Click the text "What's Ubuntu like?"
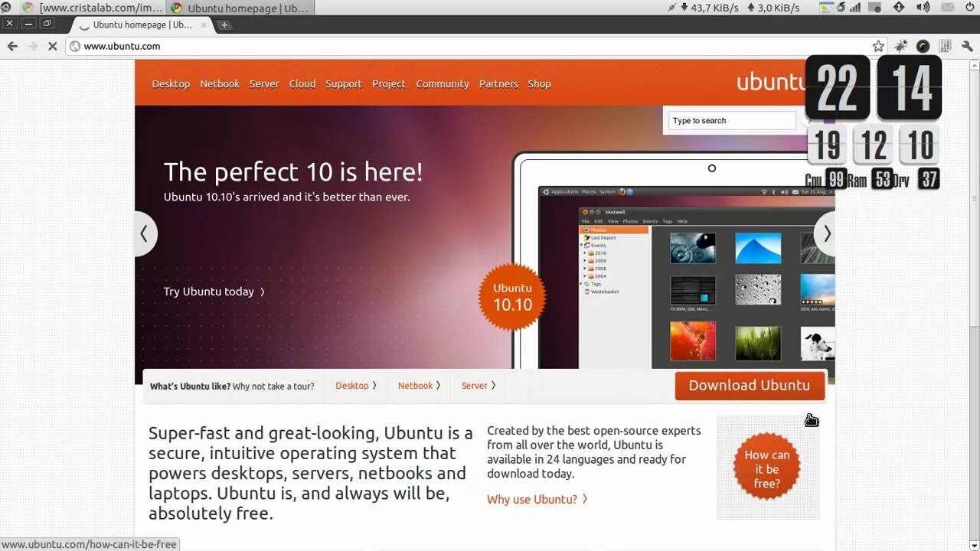Image resolution: width=980 pixels, height=551 pixels. click(190, 386)
